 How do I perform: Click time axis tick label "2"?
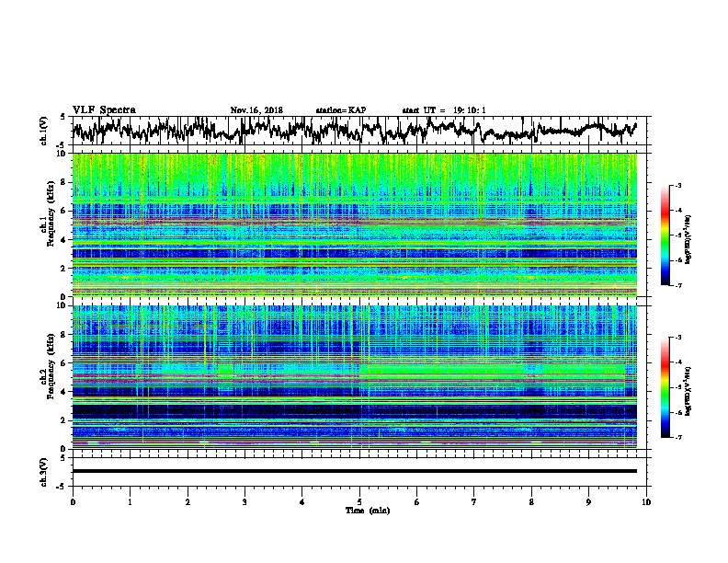tap(188, 502)
